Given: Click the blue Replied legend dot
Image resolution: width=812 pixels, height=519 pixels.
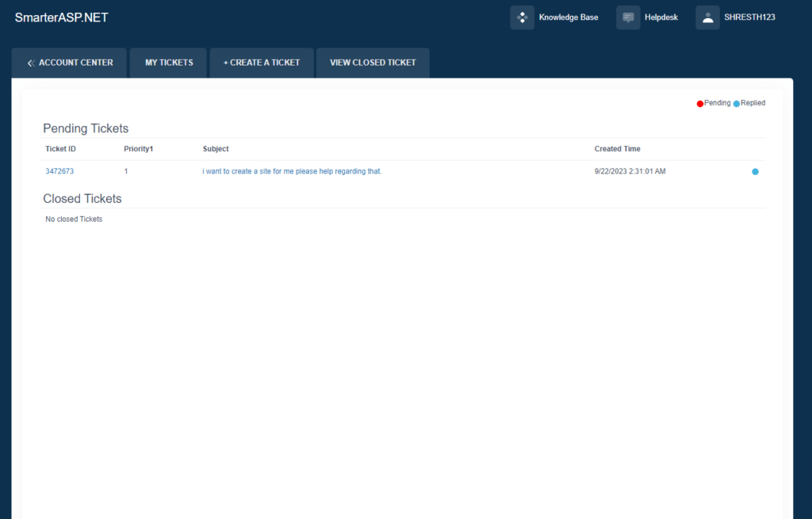Looking at the screenshot, I should coord(737,104).
